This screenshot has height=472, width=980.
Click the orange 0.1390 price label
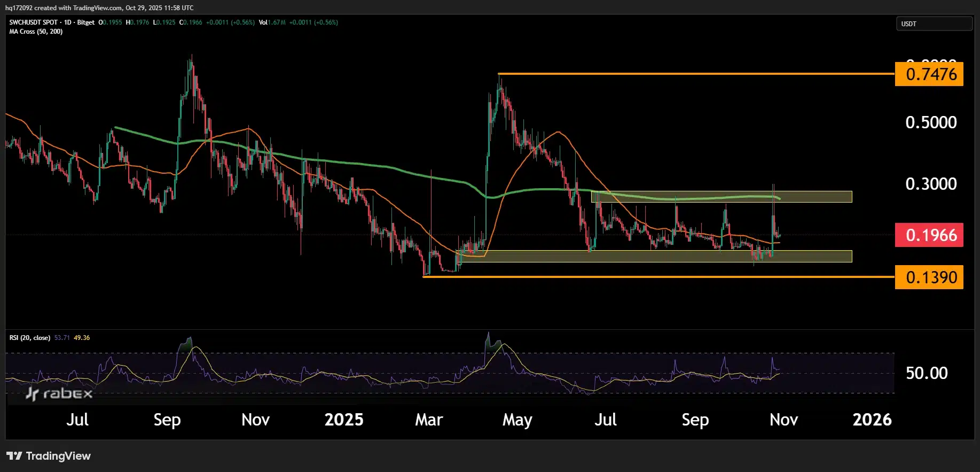pyautogui.click(x=929, y=277)
